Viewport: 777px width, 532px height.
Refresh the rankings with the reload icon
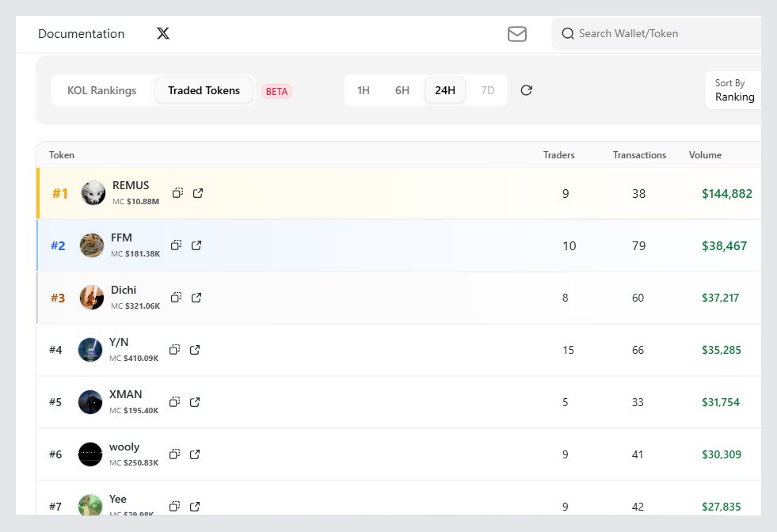pyautogui.click(x=526, y=90)
